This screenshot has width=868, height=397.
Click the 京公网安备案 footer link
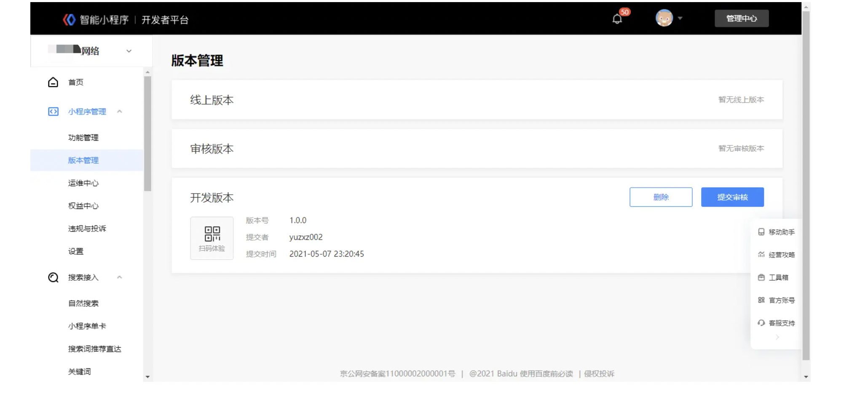(x=398, y=374)
